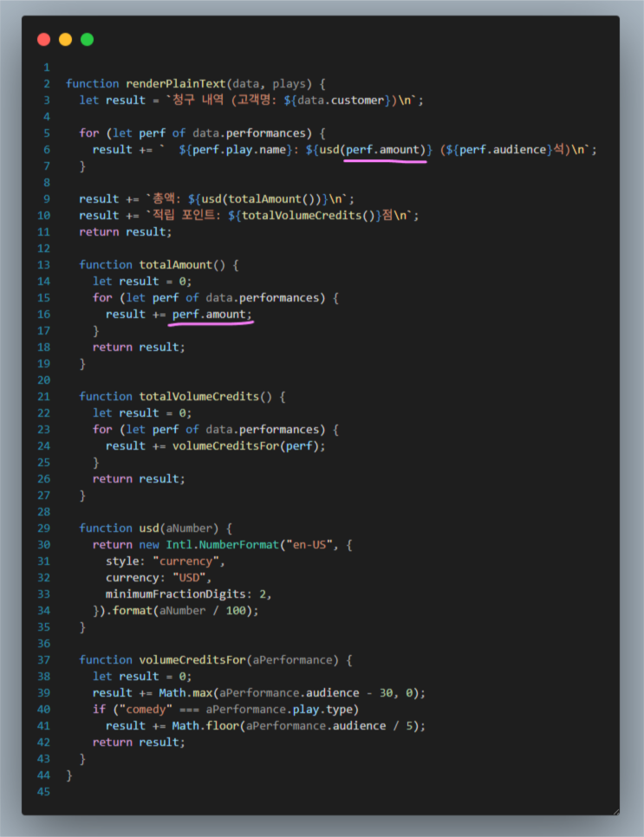Click the '총액' label on line 9
Image resolution: width=644 pixels, height=837 pixels.
pyautogui.click(x=166, y=198)
